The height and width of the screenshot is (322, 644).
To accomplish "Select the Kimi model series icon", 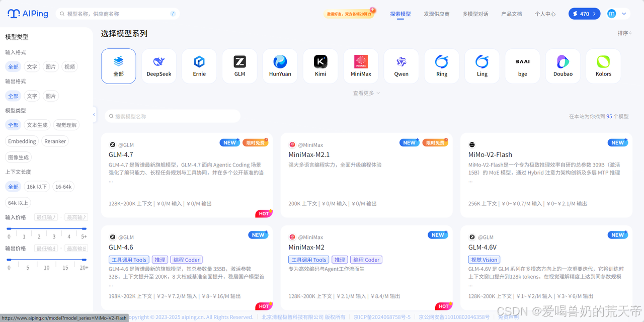I will (x=320, y=66).
